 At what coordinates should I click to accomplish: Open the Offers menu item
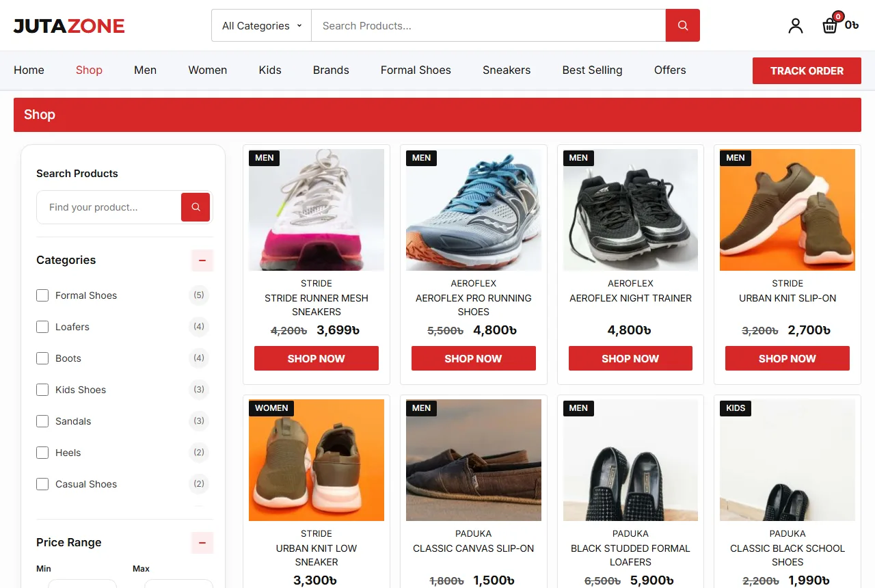(x=670, y=70)
